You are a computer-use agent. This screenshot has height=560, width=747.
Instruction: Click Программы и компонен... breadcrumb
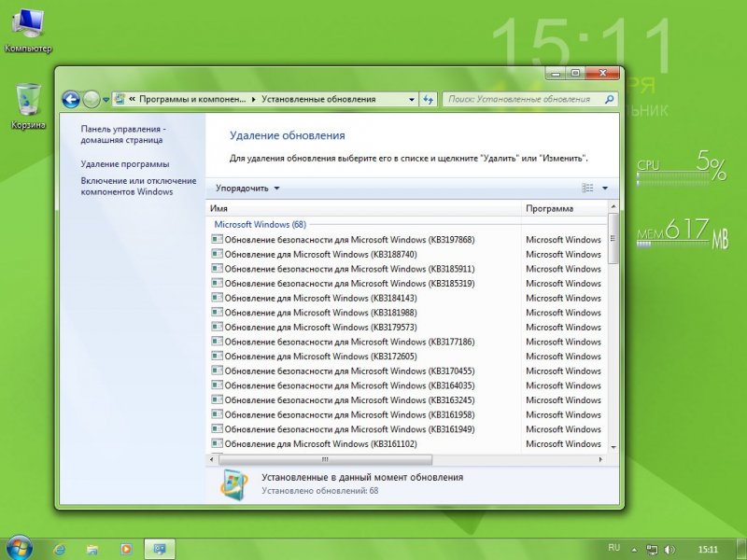tap(192, 100)
